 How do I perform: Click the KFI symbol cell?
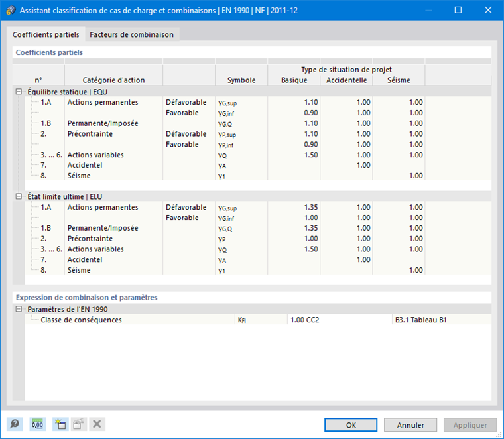click(x=261, y=320)
